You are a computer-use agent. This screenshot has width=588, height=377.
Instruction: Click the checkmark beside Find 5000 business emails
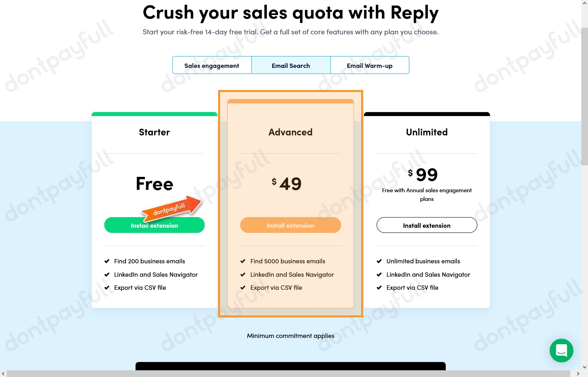tap(243, 261)
